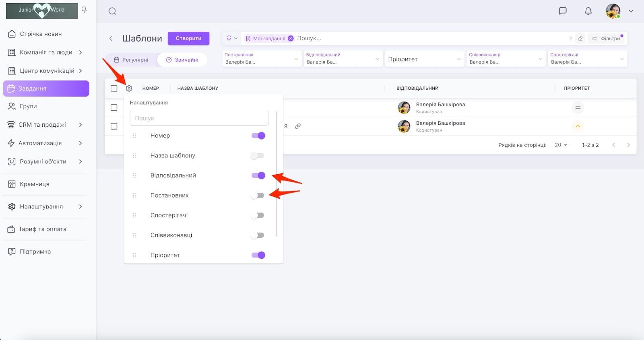Open the notifications bell
The height and width of the screenshot is (340, 644).
coord(588,11)
